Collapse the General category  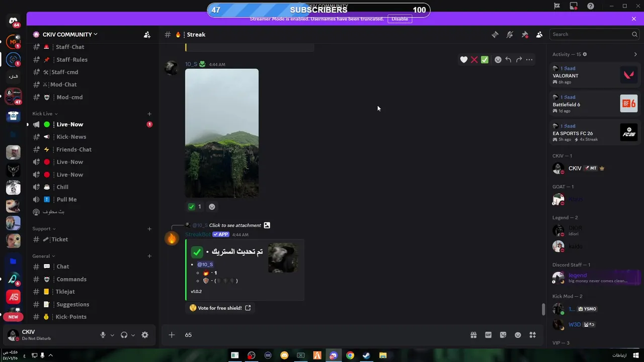(44, 256)
